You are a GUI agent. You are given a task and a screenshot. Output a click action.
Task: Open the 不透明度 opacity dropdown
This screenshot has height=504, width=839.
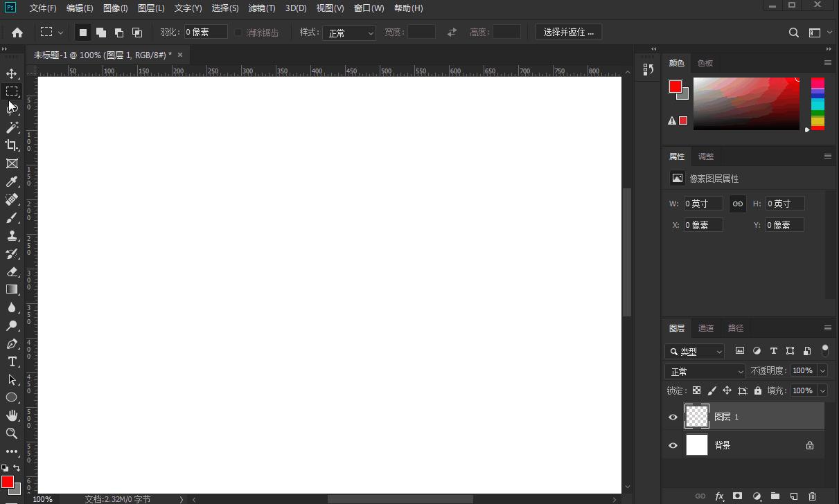822,370
